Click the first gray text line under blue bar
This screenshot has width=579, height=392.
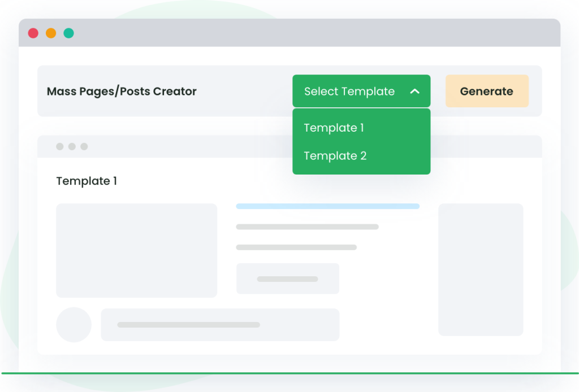point(307,227)
